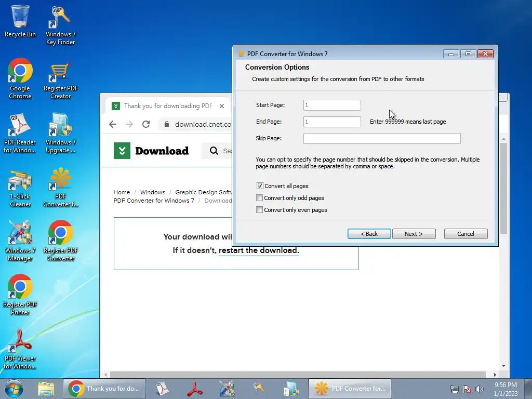The height and width of the screenshot is (399, 532).
Task: Click Next to continue the conversion wizard
Action: [x=414, y=234]
